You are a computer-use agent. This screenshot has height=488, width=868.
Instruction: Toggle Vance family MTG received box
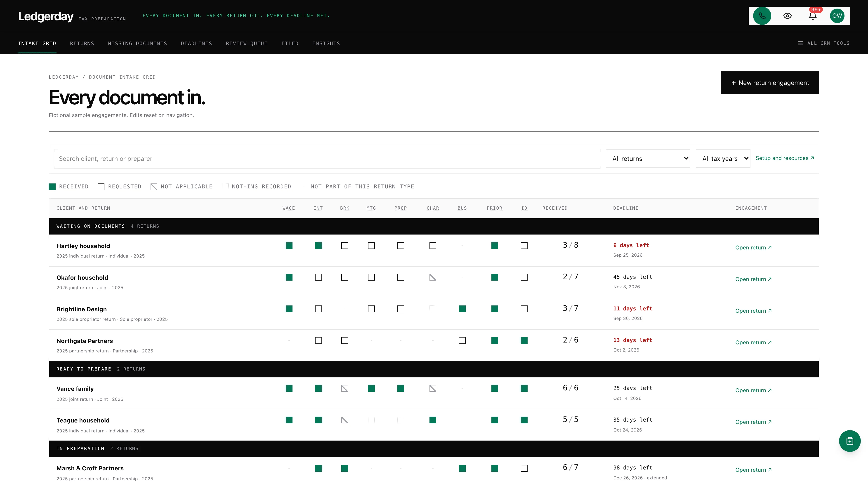(371, 388)
